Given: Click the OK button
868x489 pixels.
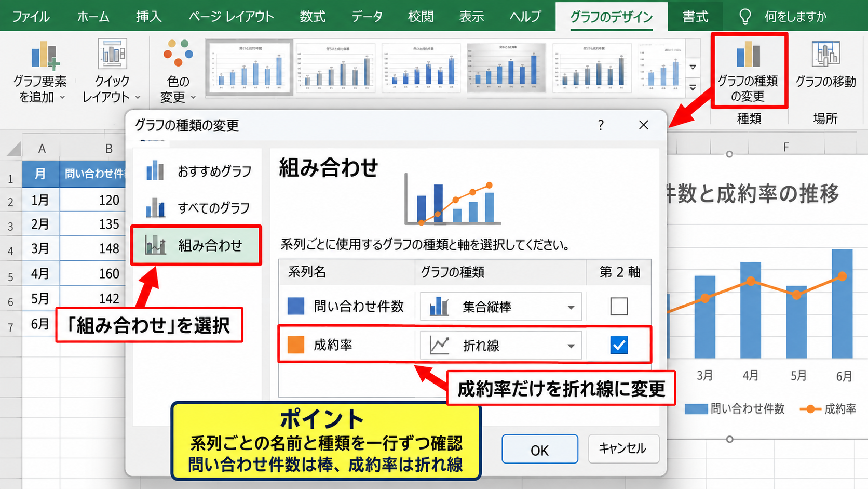Looking at the screenshot, I should 540,449.
